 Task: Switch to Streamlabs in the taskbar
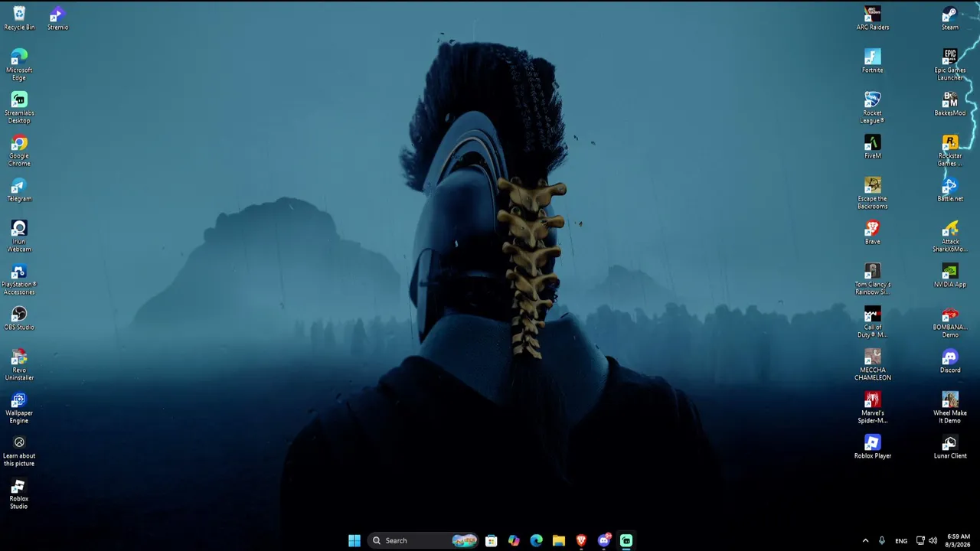tap(626, 540)
